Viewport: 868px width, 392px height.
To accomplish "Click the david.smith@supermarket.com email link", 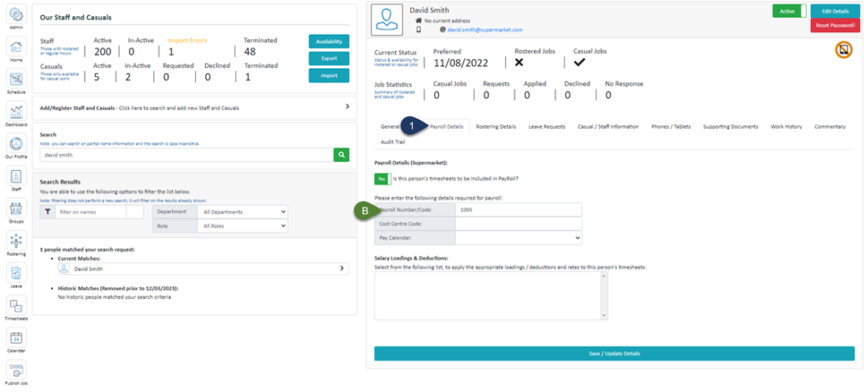I will (x=485, y=30).
